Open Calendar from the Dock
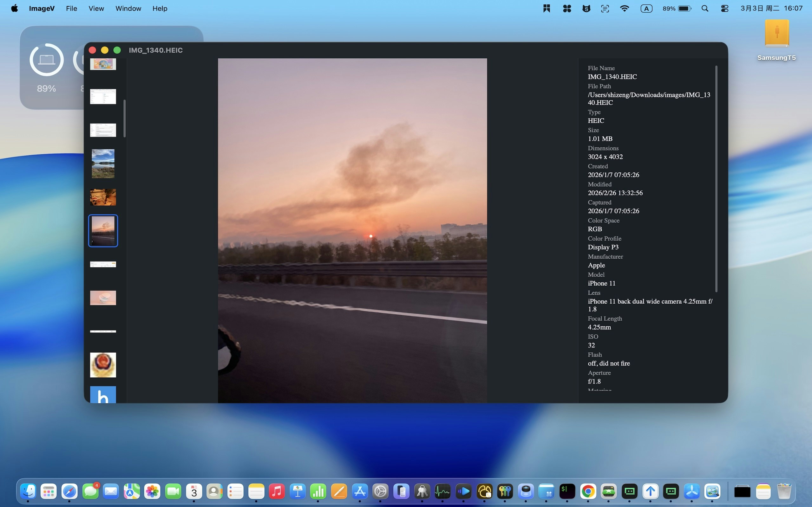This screenshot has height=507, width=812. (x=194, y=491)
